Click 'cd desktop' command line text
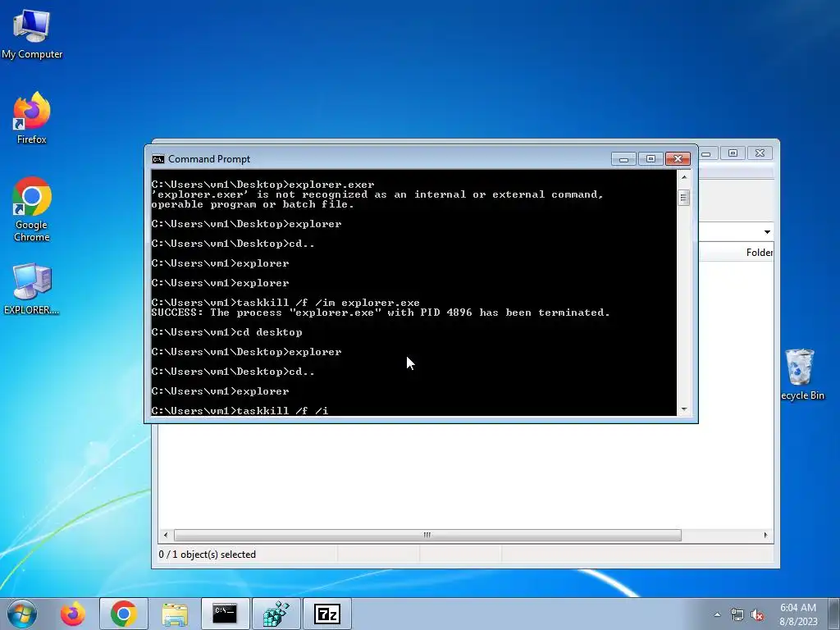This screenshot has height=630, width=840. pyautogui.click(x=269, y=332)
